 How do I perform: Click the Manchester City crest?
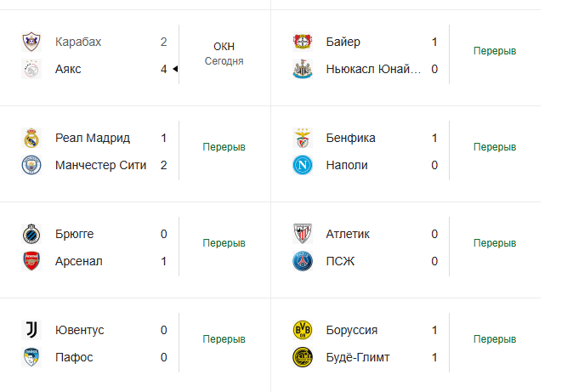pyautogui.click(x=31, y=165)
